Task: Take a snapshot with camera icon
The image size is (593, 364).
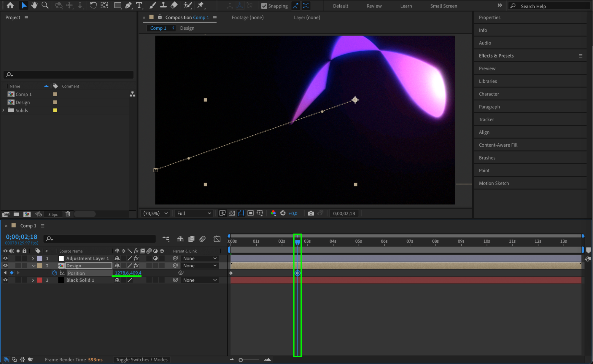Action: pos(311,213)
